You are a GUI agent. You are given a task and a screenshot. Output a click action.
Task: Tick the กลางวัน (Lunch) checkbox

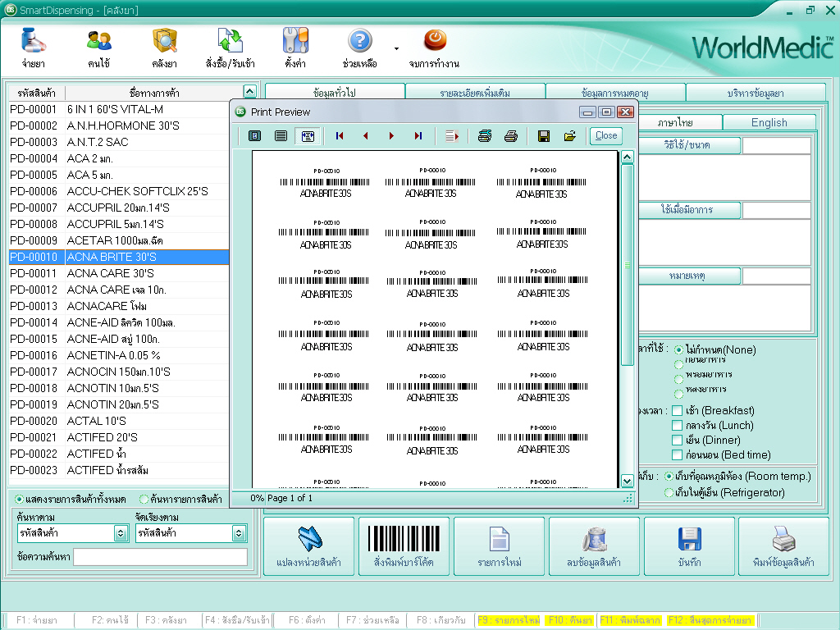[677, 426]
